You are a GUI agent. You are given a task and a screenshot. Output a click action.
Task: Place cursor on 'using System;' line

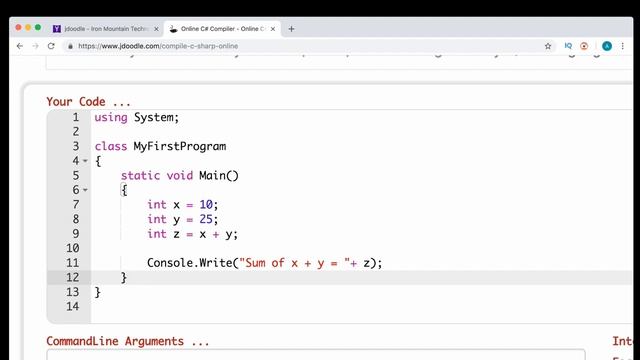137,118
